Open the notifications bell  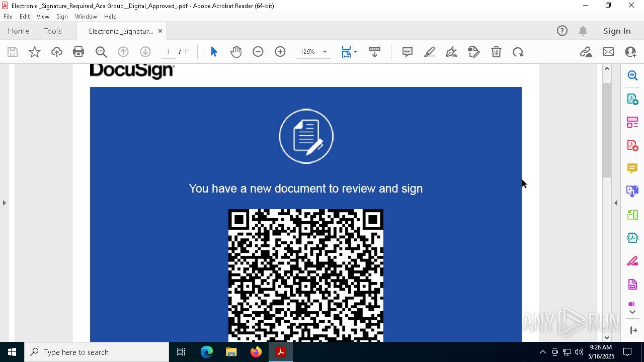(583, 31)
